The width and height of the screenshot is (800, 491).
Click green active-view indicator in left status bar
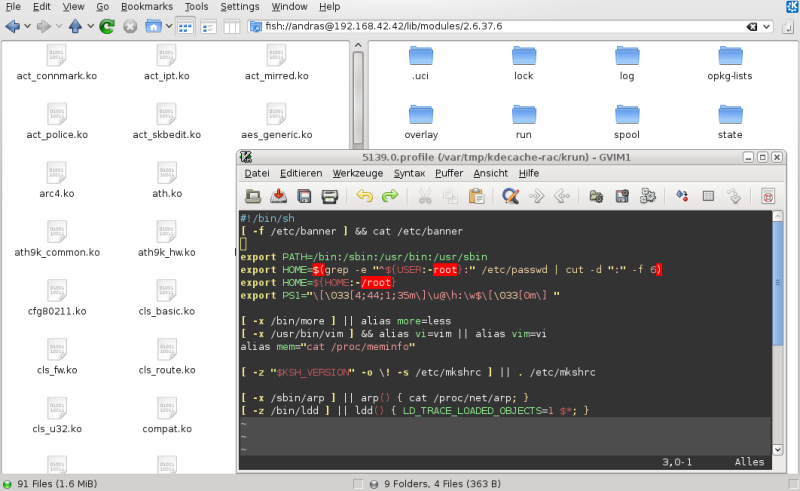pyautogui.click(x=7, y=484)
